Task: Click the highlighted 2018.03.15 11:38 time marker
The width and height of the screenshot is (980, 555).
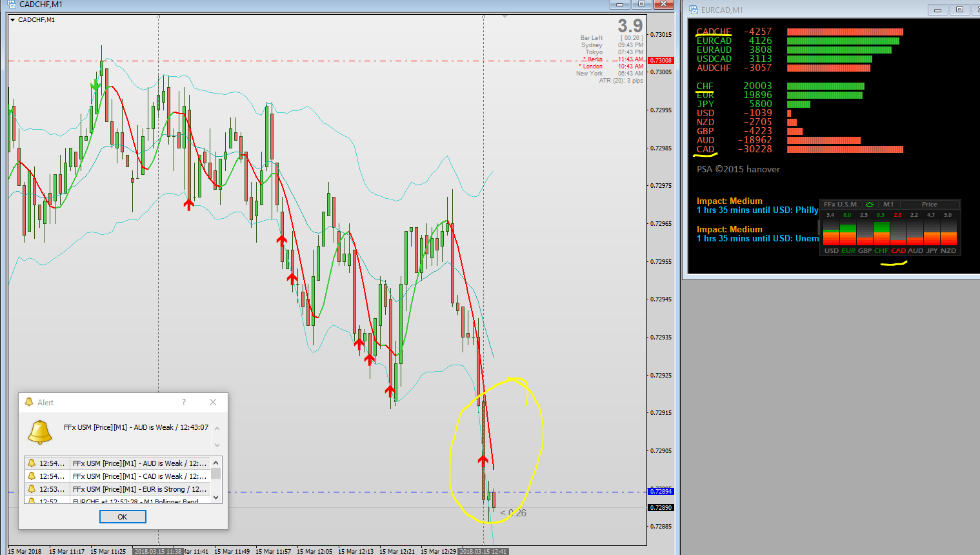Action: [158, 551]
